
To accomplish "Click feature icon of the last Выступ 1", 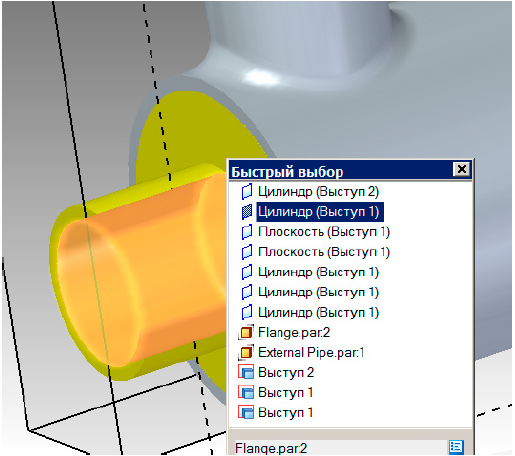I will tap(246, 412).
